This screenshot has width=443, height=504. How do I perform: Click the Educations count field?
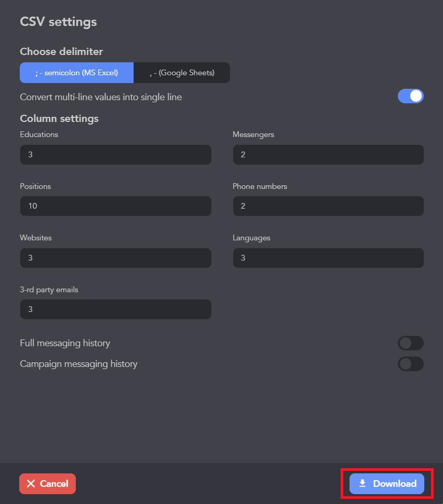point(115,155)
